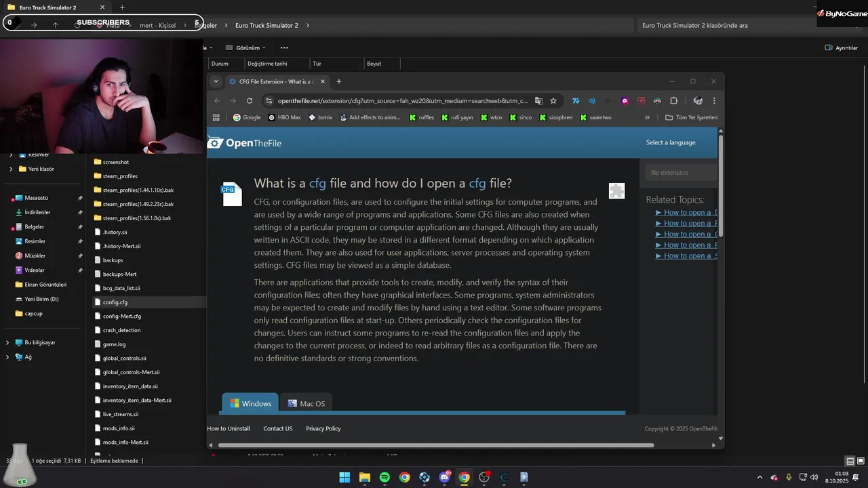This screenshot has height=488, width=868.
Task: Open Masaüstü in the sidebar
Action: pos(36,198)
